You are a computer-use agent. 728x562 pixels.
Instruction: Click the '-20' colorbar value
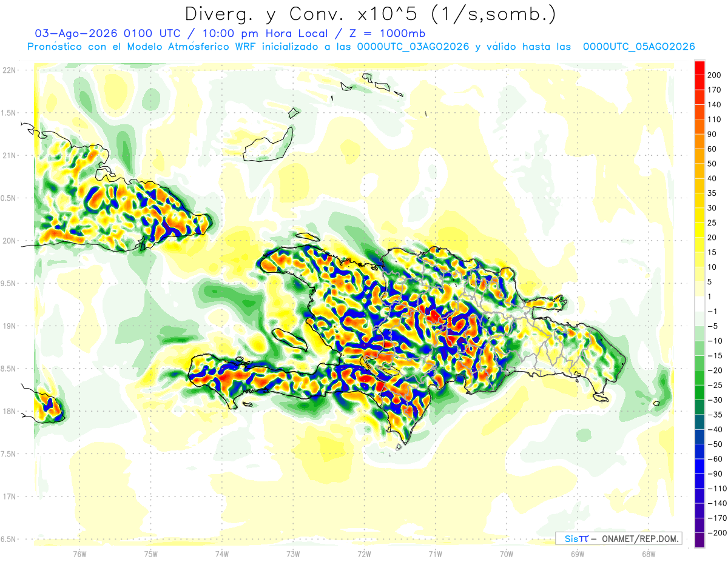(x=714, y=371)
